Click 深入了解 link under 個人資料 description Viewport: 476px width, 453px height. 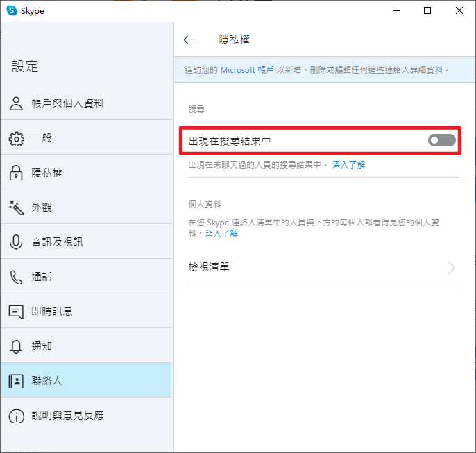tap(221, 233)
